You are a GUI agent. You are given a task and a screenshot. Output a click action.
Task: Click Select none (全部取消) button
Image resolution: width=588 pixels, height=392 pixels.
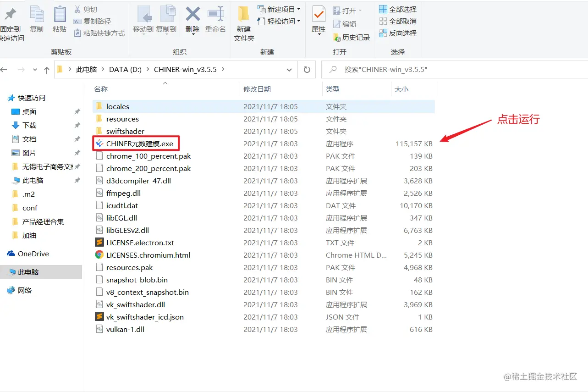click(x=398, y=21)
